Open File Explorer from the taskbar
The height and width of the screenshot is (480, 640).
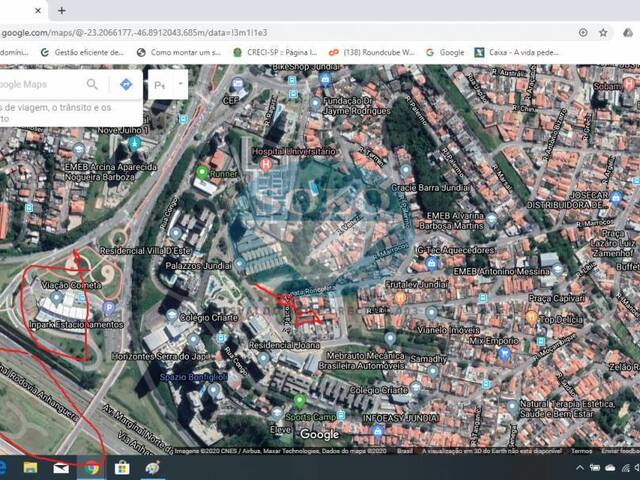[30, 468]
